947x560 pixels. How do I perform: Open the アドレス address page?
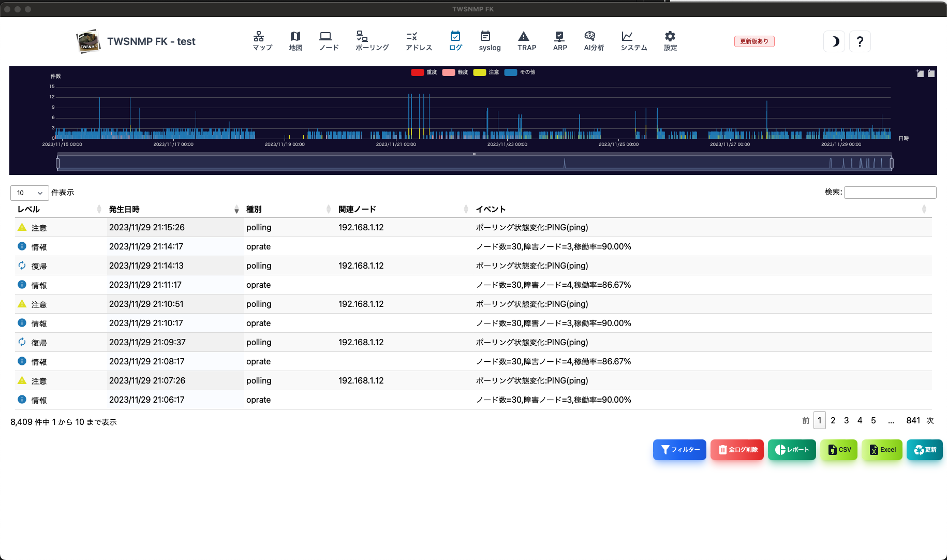pos(418,41)
